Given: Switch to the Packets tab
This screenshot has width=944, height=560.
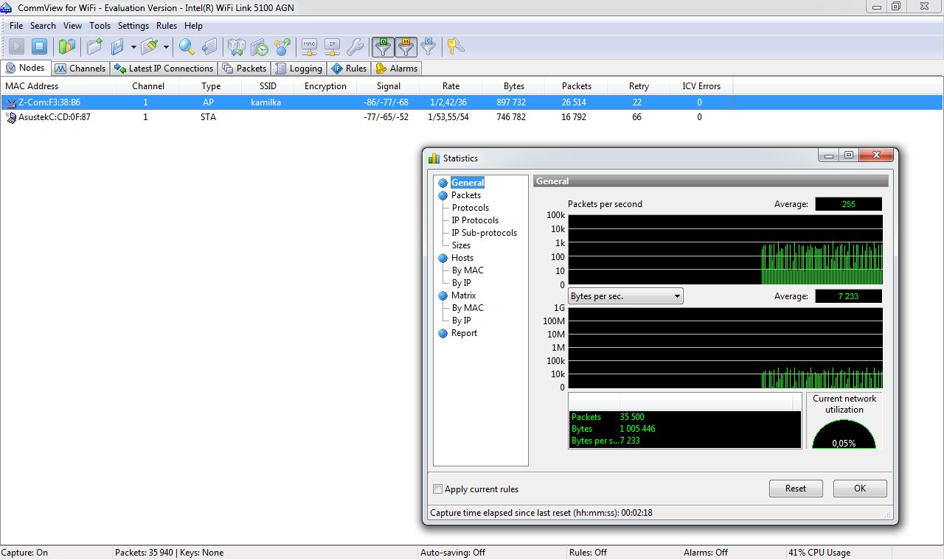Looking at the screenshot, I should tap(244, 69).
